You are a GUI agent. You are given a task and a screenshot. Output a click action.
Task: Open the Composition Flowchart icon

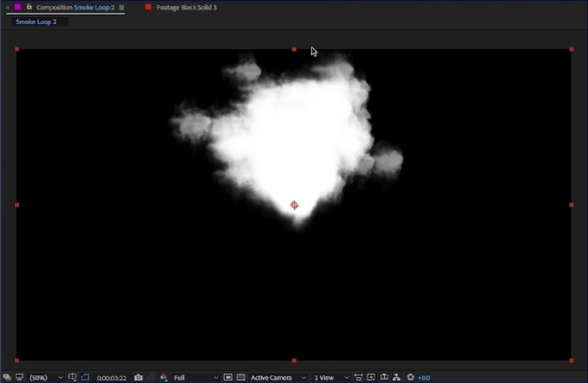(397, 378)
